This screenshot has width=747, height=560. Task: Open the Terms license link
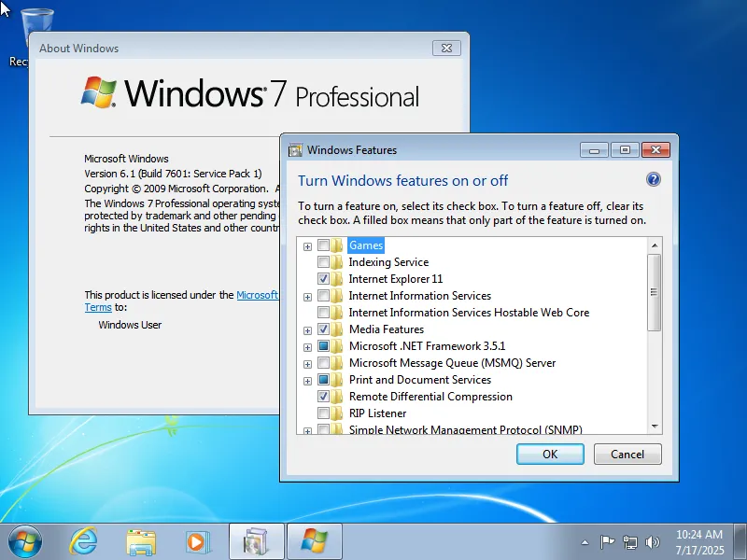coord(98,308)
